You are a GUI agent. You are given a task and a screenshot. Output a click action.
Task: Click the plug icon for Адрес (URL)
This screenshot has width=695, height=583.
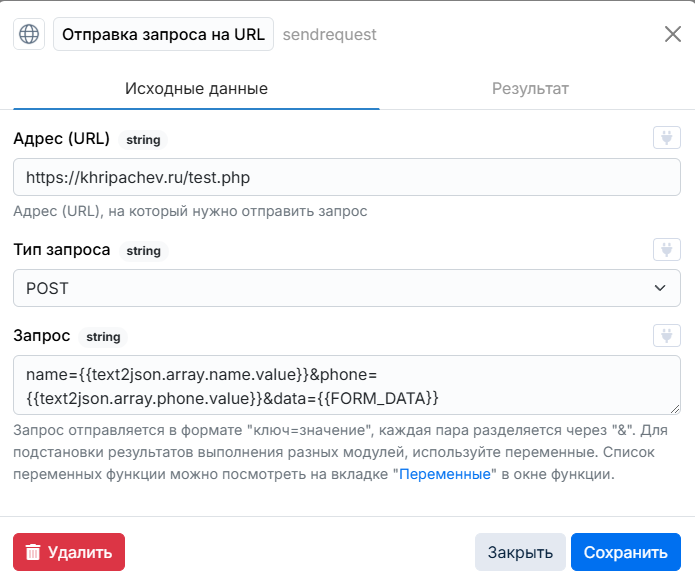click(667, 137)
